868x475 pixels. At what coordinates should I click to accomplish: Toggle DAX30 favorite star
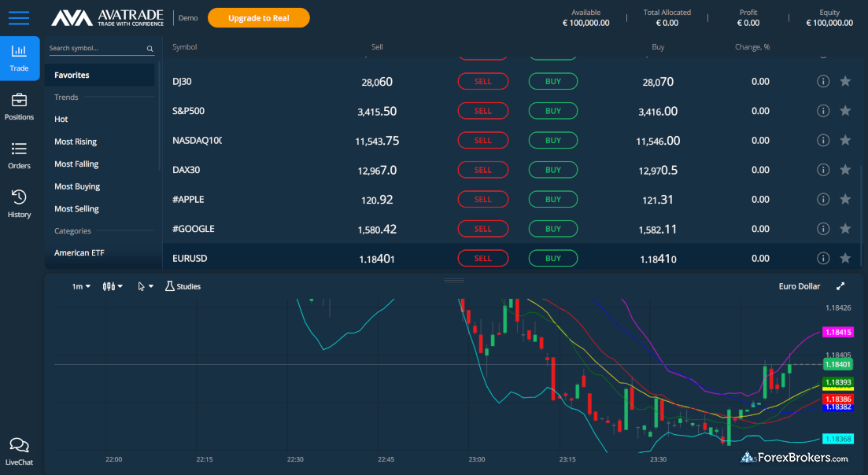tap(845, 170)
